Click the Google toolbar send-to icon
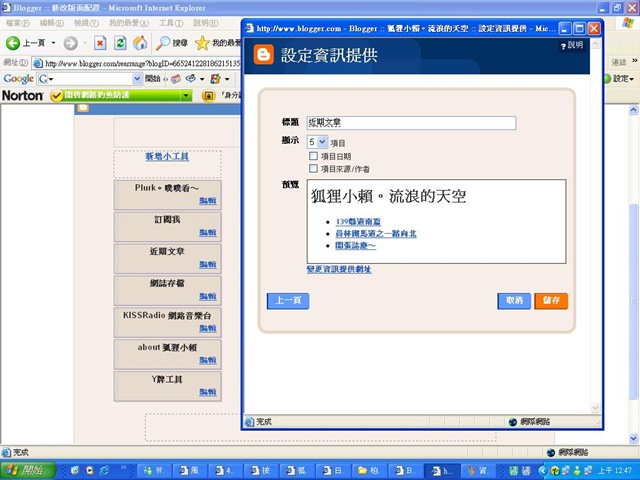640x480 pixels. pos(190,79)
